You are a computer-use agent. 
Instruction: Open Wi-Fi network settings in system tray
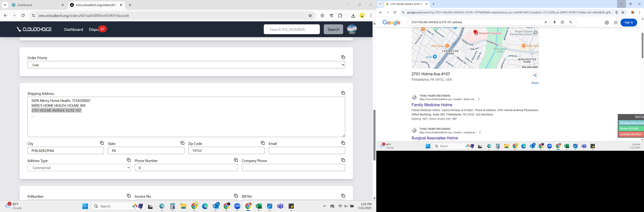340,206
